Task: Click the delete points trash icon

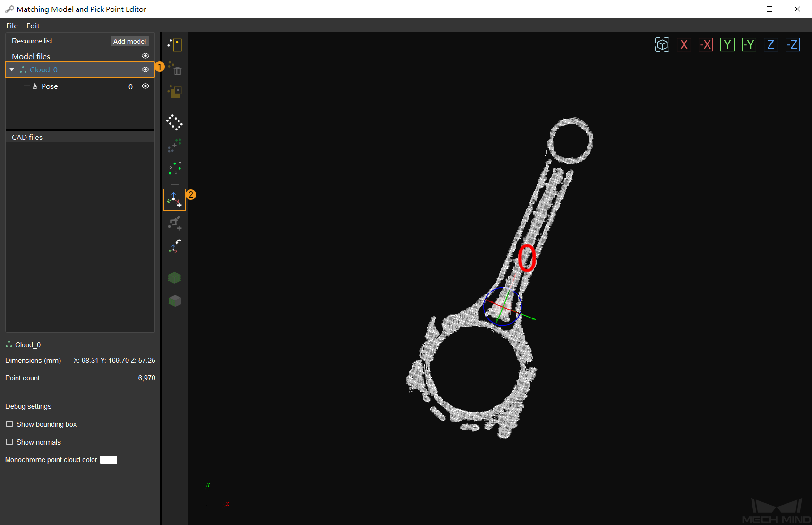Action: coord(175,68)
